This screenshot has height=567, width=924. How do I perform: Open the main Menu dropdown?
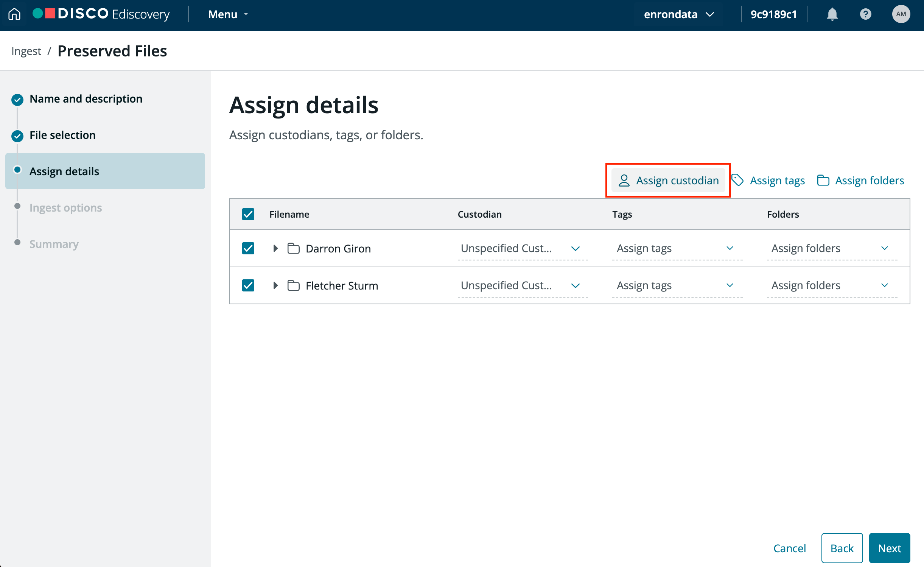click(x=228, y=14)
